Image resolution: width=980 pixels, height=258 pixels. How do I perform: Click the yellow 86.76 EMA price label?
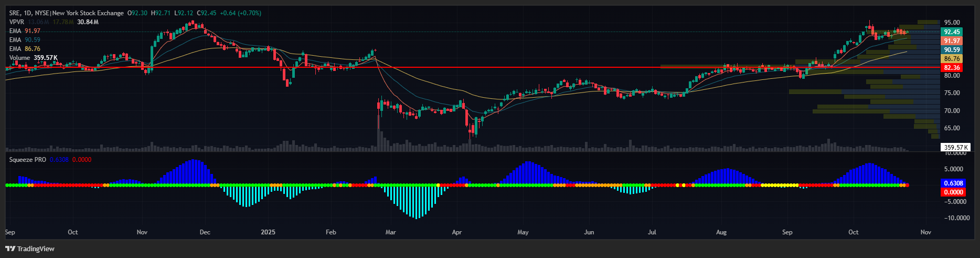952,59
